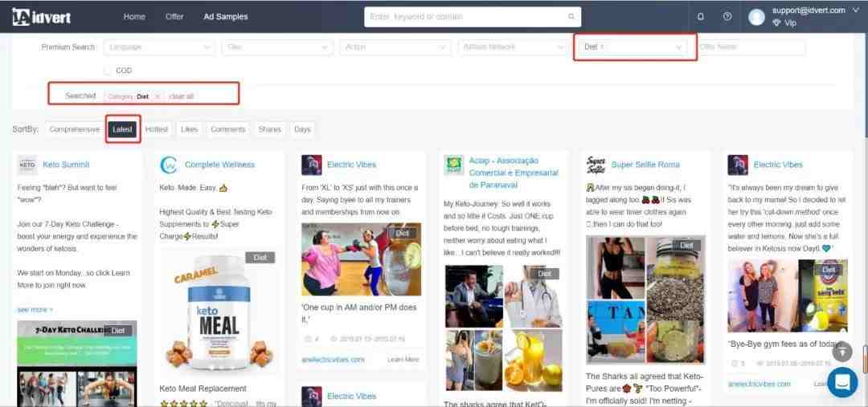Click the Offer Name input field

pos(750,47)
